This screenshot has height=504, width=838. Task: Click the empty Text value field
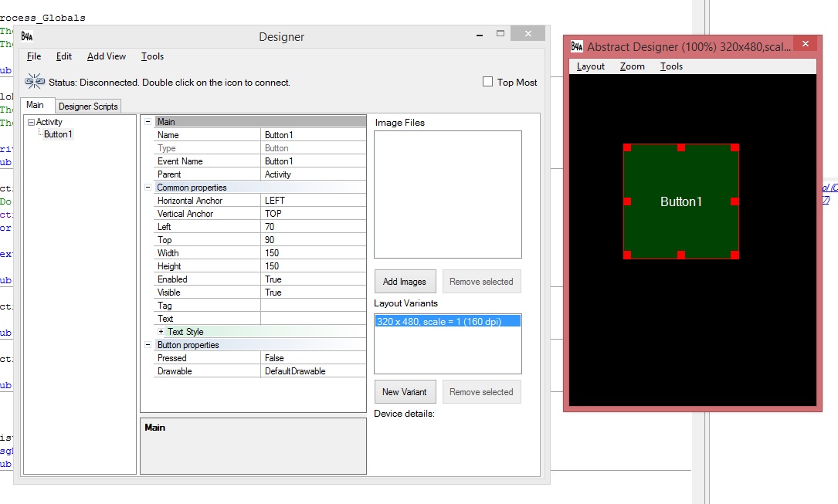pos(313,319)
